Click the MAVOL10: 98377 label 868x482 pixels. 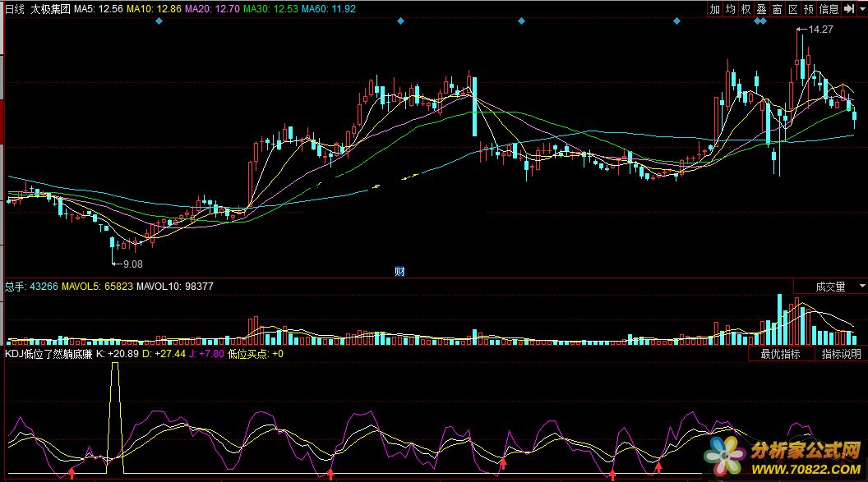(175, 287)
